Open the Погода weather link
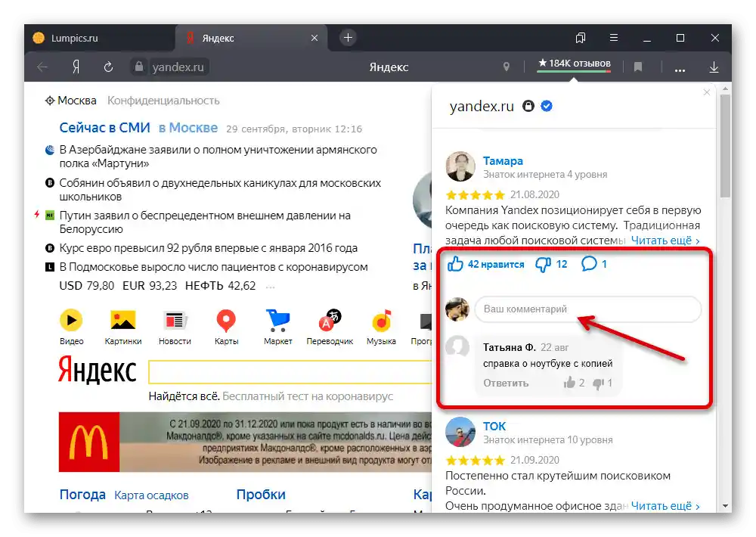Image resolution: width=756 pixels, height=537 pixels. (82, 495)
